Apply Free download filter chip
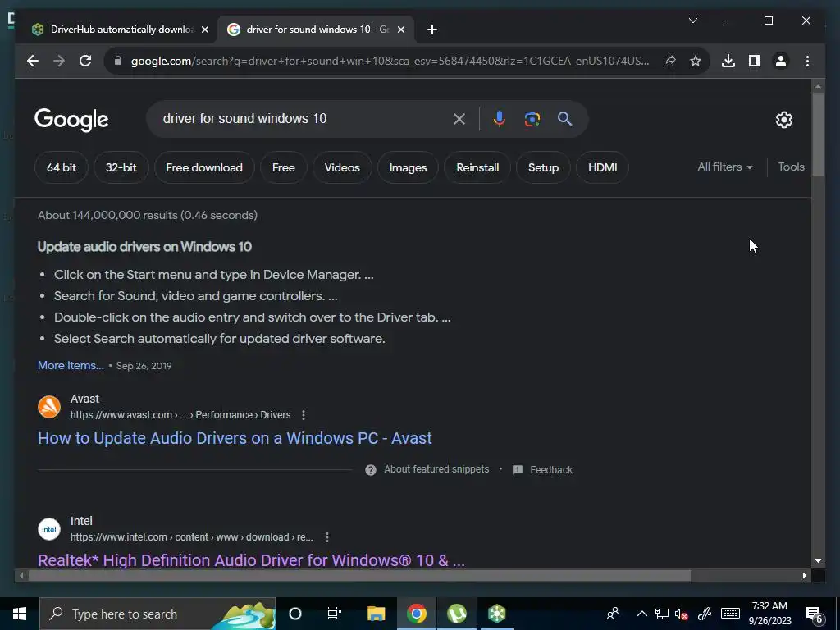This screenshot has width=840, height=630. [x=204, y=167]
